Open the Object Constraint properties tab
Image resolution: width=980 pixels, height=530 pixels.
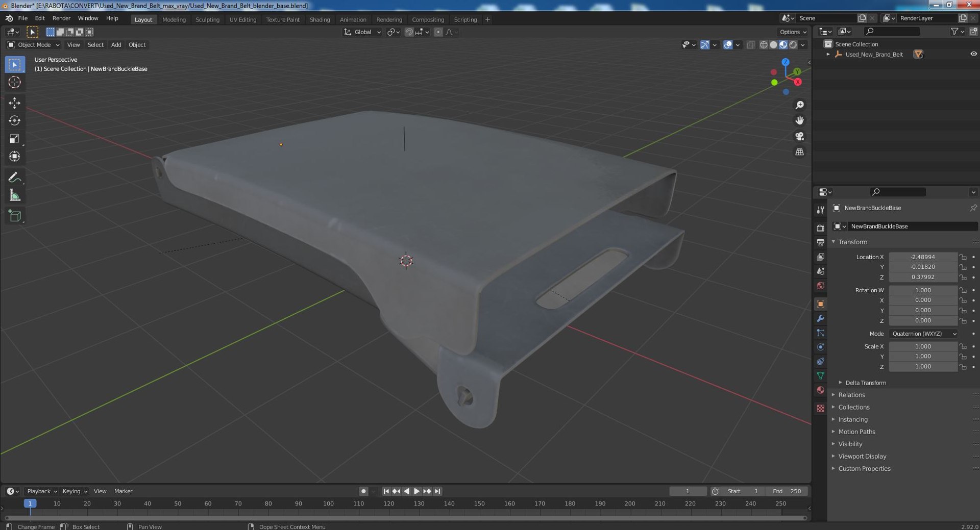point(820,361)
